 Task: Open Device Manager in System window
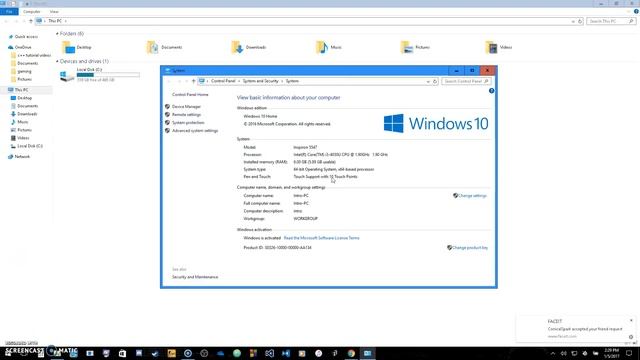coord(186,107)
